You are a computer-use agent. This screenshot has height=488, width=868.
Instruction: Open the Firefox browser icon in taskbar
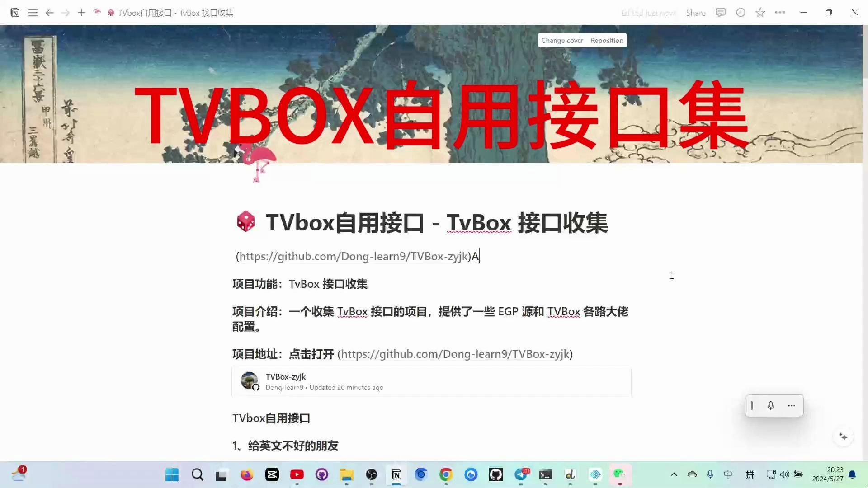pos(247,474)
